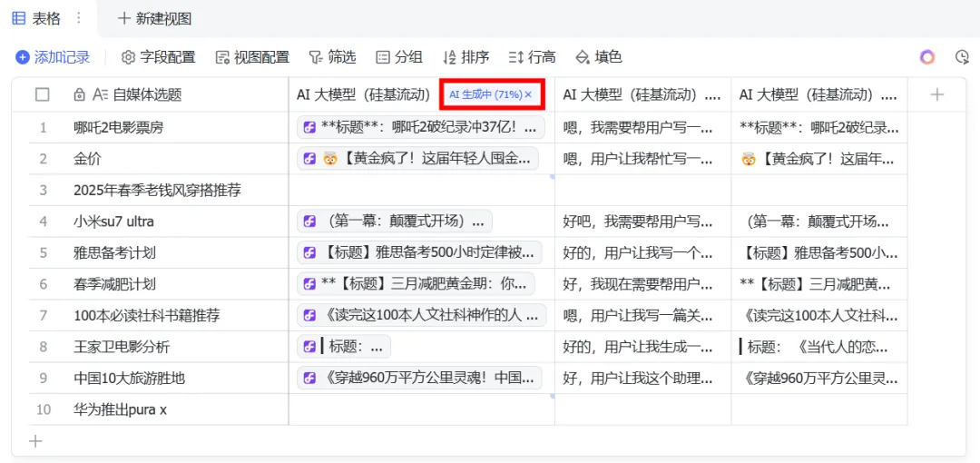Open the history clock icon
This screenshot has height=463, width=980.
[x=963, y=57]
